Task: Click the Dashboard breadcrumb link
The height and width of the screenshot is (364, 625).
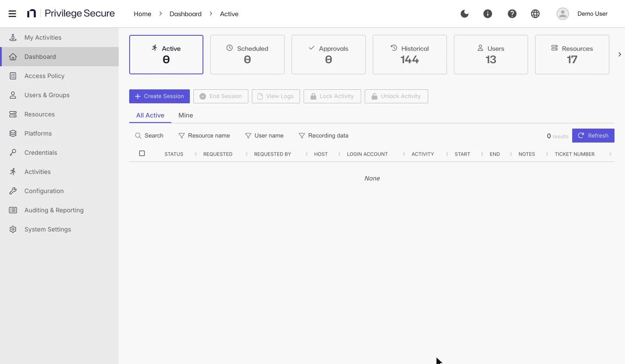Action: 185,14
